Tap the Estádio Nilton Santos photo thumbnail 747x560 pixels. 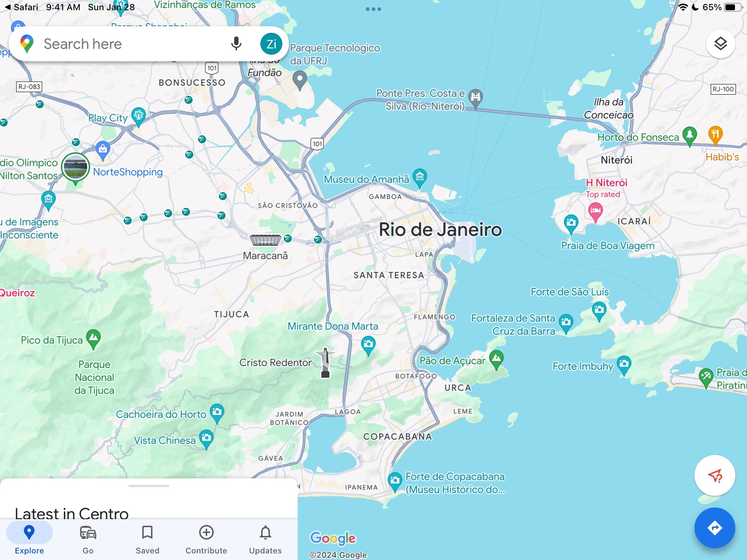click(75, 167)
